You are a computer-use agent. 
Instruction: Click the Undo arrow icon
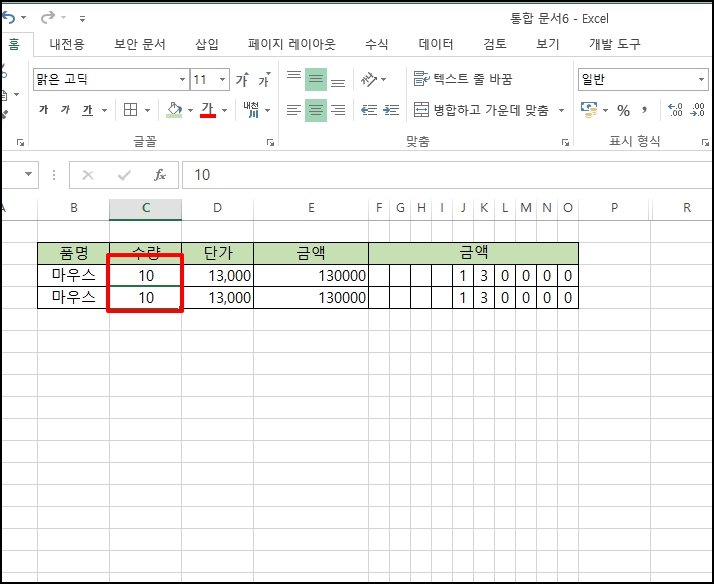9,18
